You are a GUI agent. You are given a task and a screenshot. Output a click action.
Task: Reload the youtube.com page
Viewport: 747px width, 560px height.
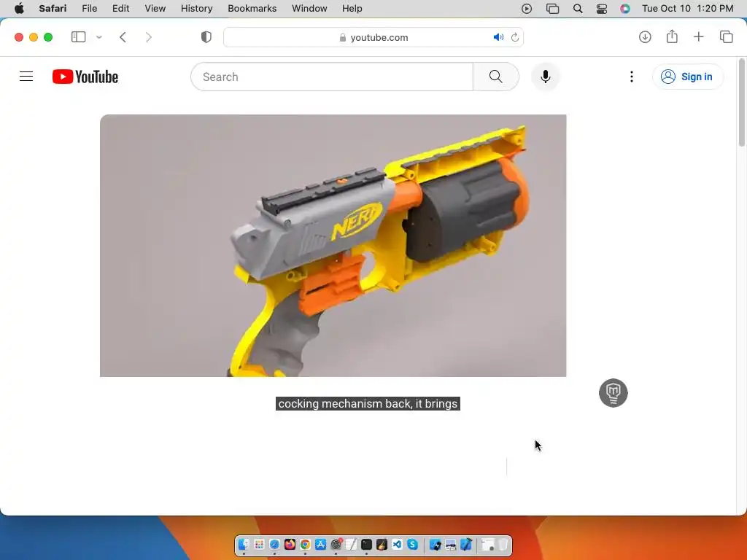[515, 37]
